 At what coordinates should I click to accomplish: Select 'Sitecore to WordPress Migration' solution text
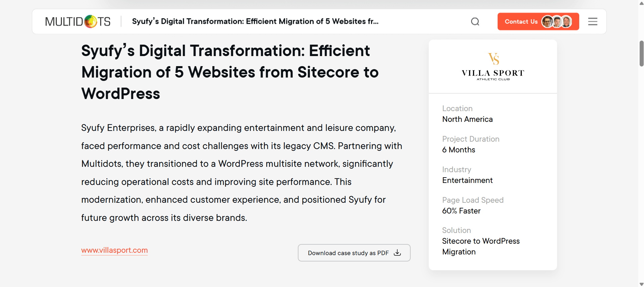[481, 246]
